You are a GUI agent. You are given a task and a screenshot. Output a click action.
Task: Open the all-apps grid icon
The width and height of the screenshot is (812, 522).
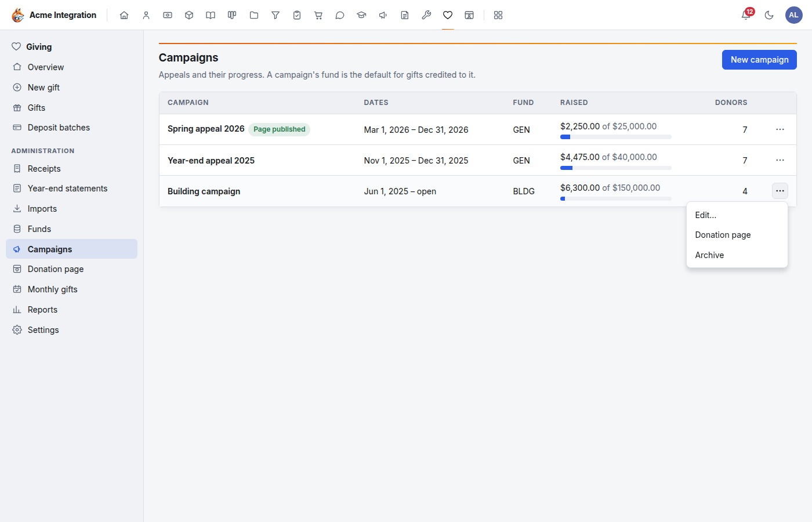click(x=498, y=15)
